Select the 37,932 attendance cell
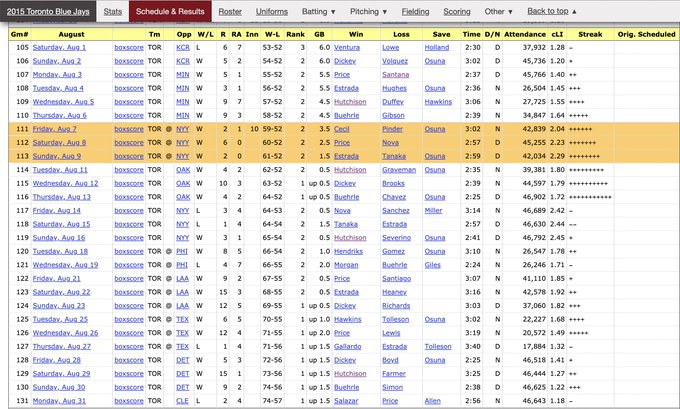 click(x=534, y=47)
